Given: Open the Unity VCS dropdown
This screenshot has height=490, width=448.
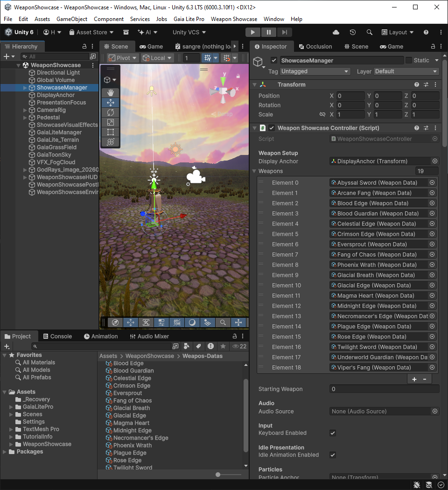Looking at the screenshot, I should coord(189,32).
